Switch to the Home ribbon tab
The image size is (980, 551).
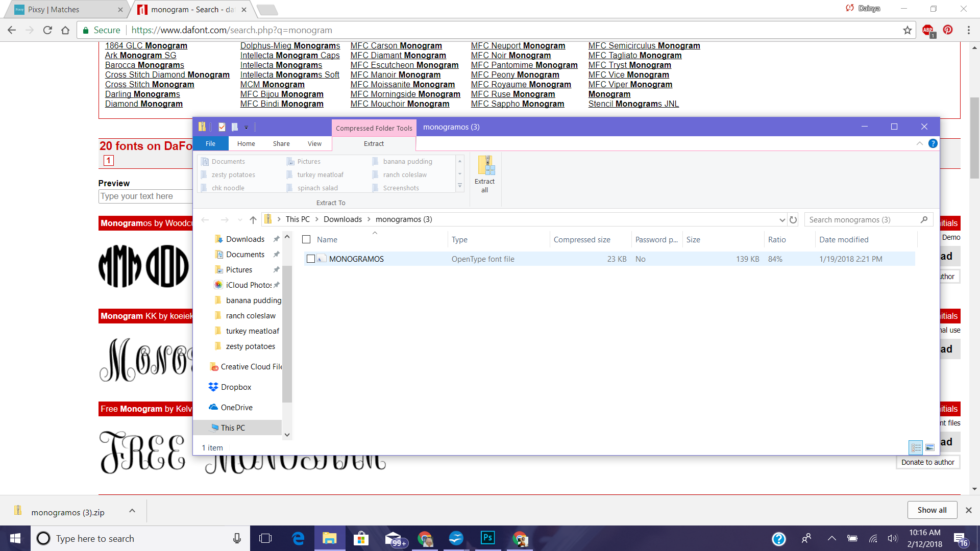click(x=246, y=143)
